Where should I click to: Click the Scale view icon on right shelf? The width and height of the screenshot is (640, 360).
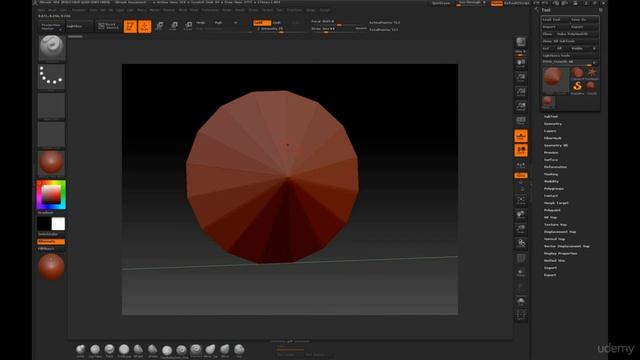[521, 229]
